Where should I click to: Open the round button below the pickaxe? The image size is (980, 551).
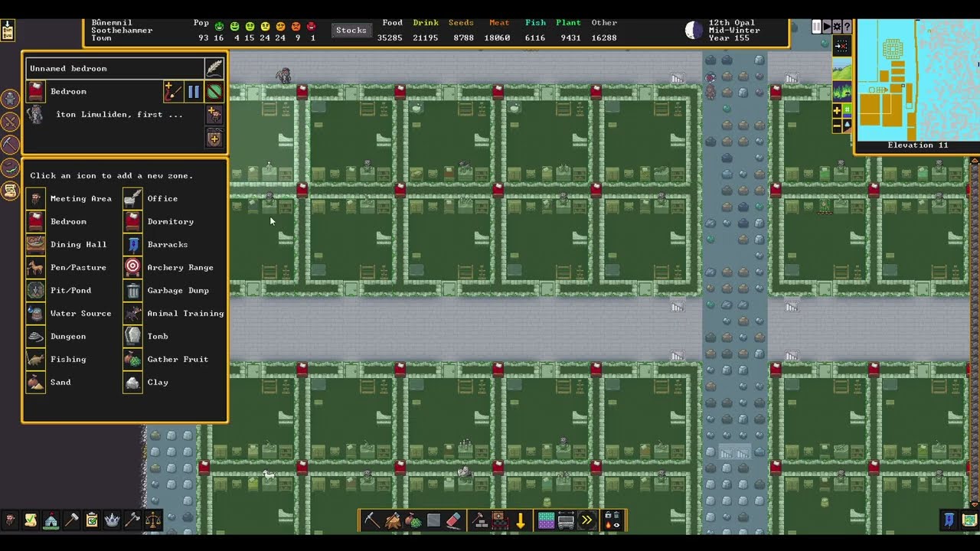[10, 168]
